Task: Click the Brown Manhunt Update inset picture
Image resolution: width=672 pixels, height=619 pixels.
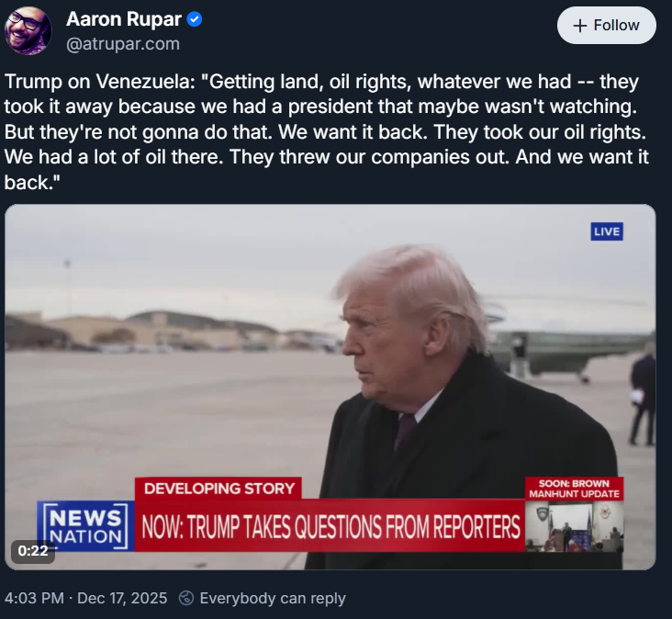Action: point(575,526)
